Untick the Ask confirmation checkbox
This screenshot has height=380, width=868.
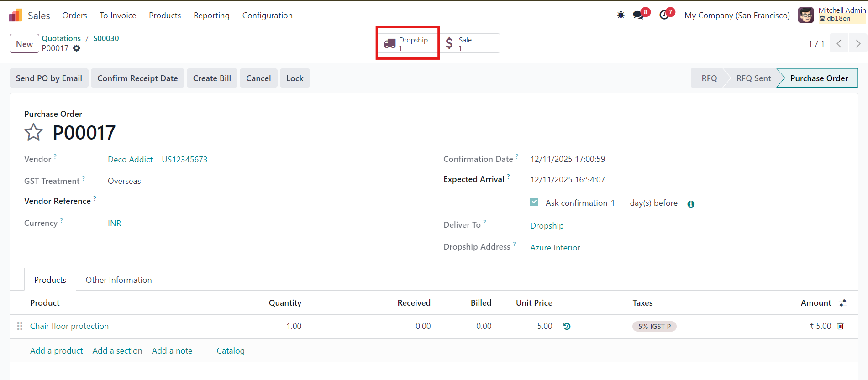click(x=534, y=202)
